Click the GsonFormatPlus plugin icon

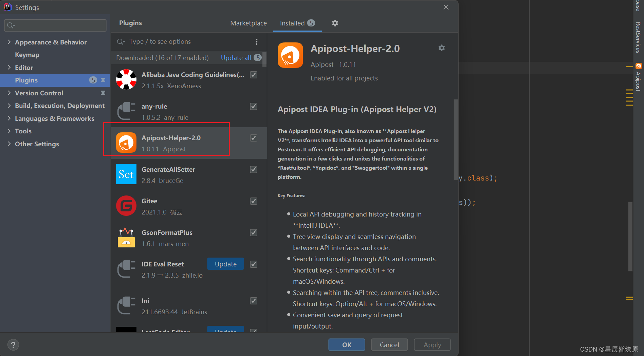tap(126, 237)
